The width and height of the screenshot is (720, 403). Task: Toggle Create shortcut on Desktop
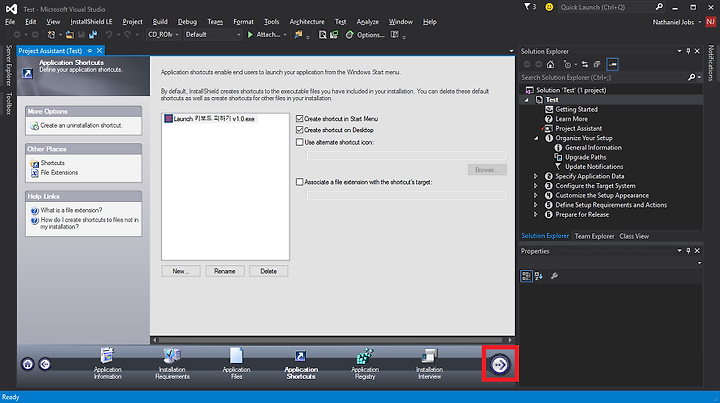pyautogui.click(x=299, y=130)
